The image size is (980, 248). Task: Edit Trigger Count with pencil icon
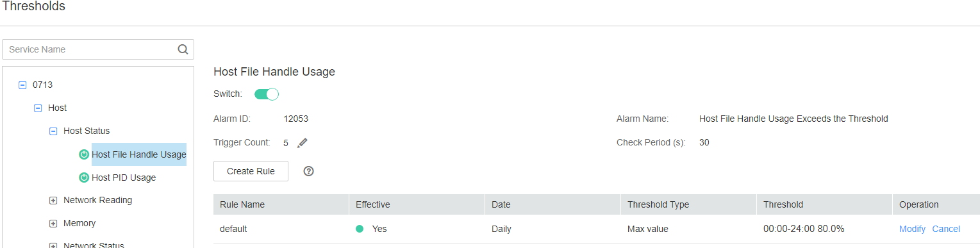303,143
